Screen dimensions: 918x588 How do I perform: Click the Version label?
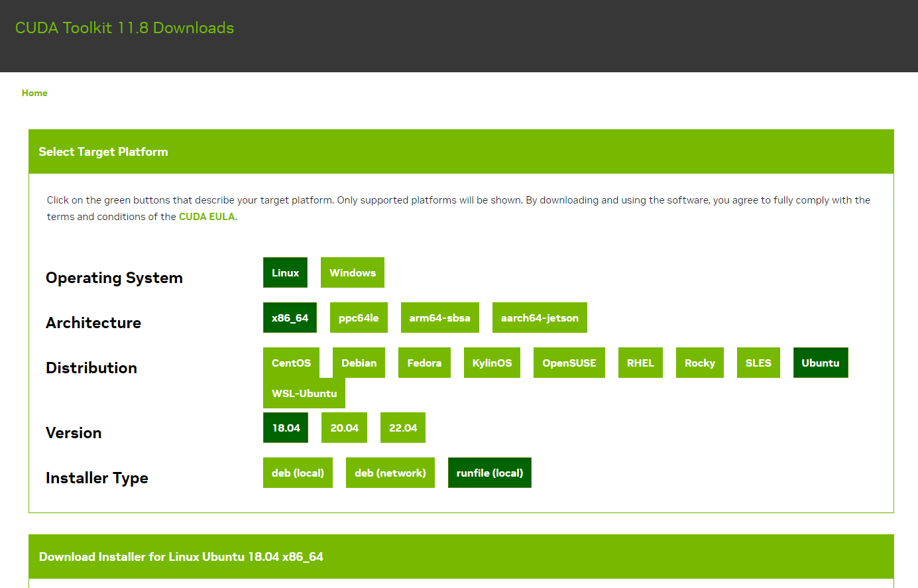[x=74, y=433]
